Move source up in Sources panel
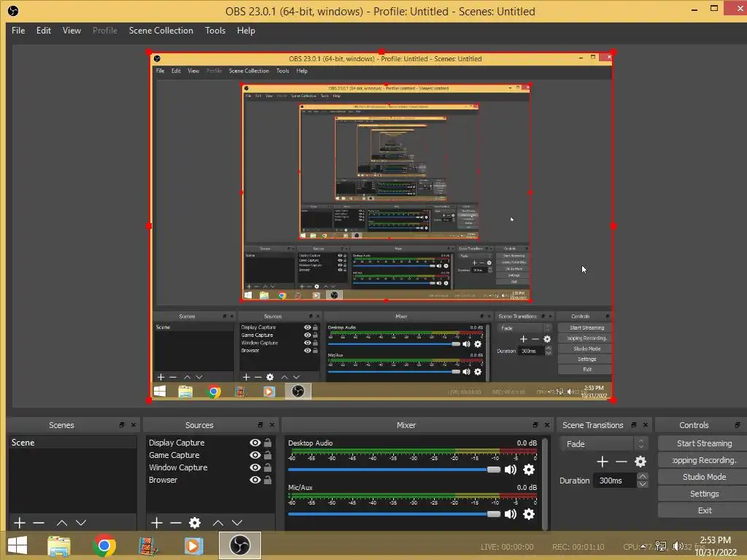Screen dimensions: 747x560 click(x=218, y=523)
